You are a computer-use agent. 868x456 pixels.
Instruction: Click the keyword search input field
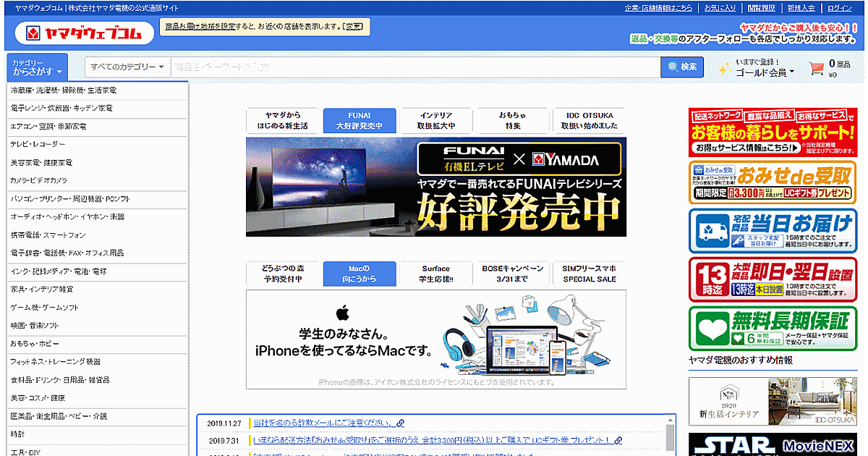(x=415, y=67)
